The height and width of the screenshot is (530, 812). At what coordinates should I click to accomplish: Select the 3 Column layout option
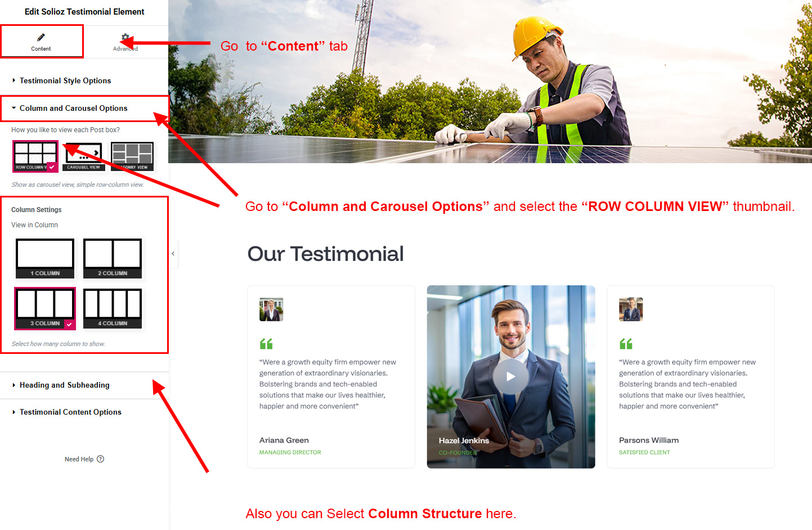(45, 308)
